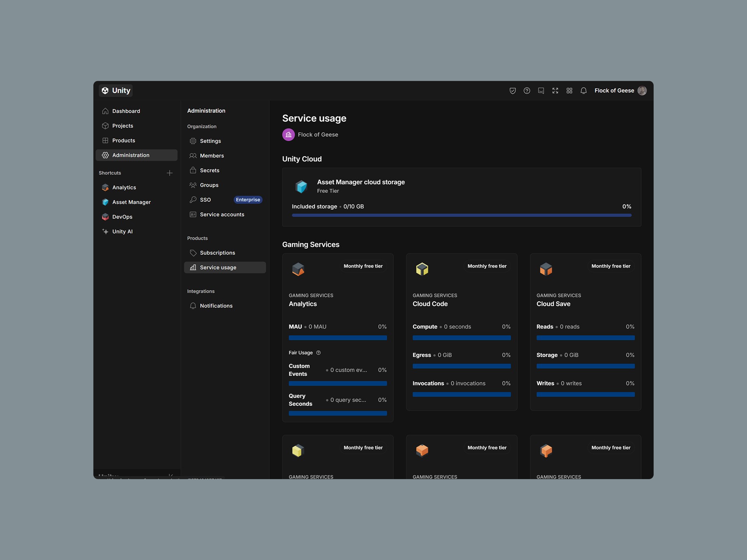The image size is (747, 560).
Task: Open Dashboard in main navigation
Action: (126, 111)
